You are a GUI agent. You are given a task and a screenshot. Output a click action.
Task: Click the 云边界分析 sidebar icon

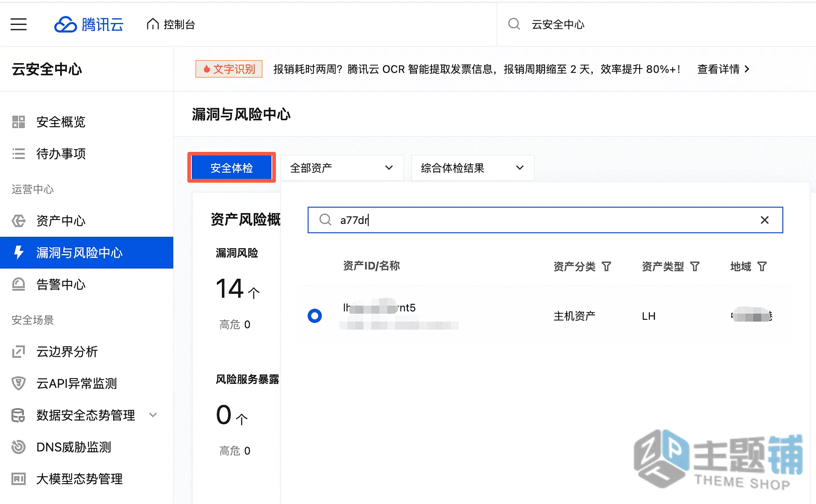19,352
